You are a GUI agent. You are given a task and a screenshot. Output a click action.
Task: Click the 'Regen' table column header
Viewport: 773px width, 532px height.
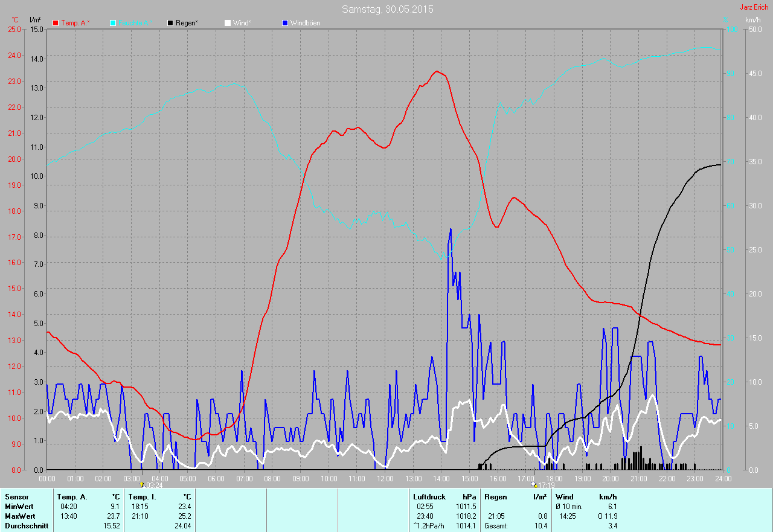pos(496,497)
